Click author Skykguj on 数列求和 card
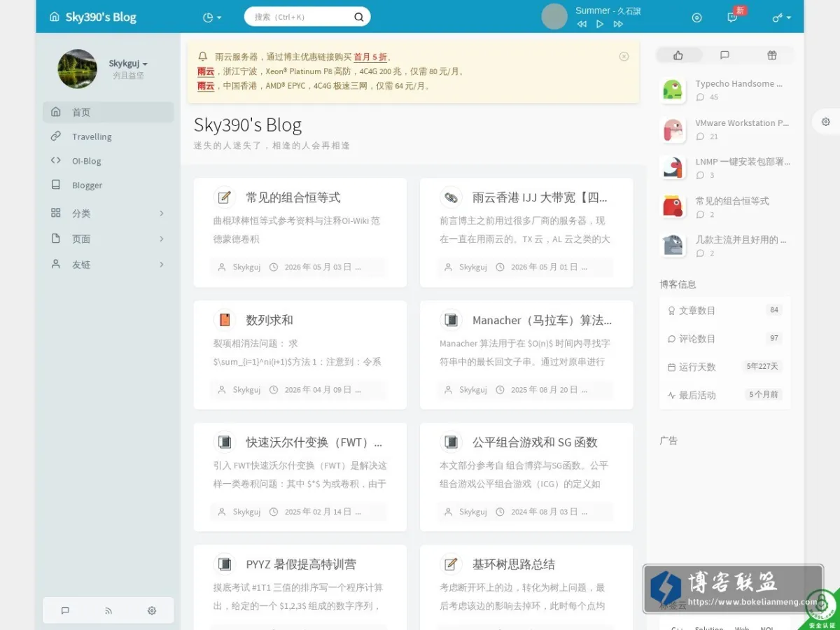The height and width of the screenshot is (630, 840). 246,390
